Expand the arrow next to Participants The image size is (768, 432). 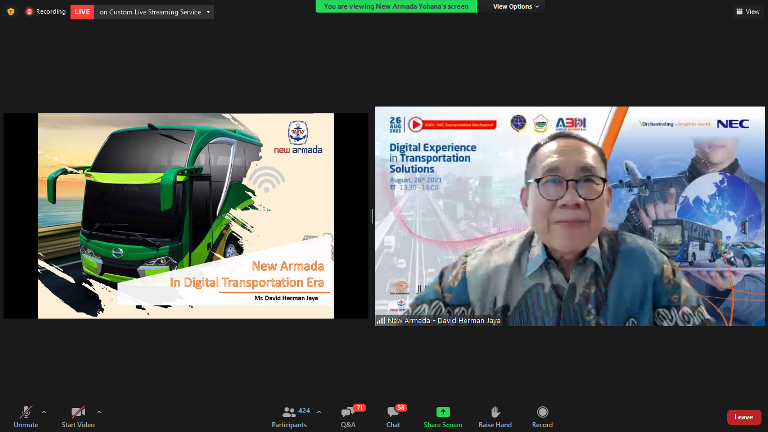click(319, 412)
